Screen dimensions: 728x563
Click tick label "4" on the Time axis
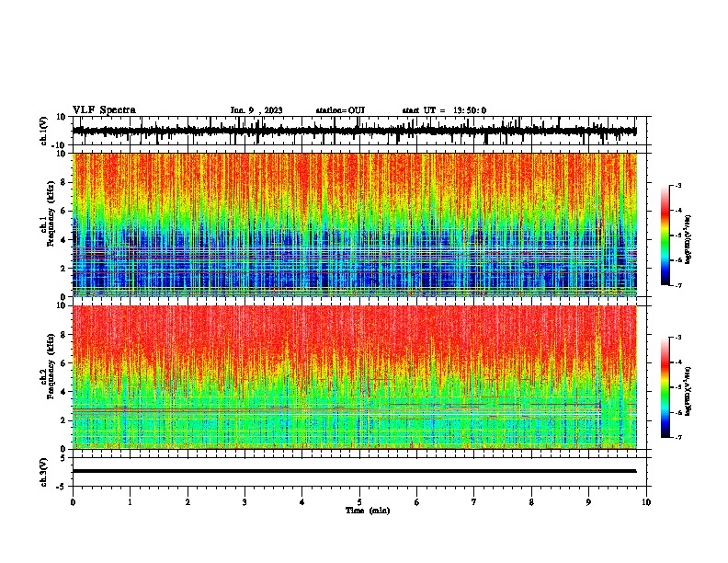[x=302, y=502]
